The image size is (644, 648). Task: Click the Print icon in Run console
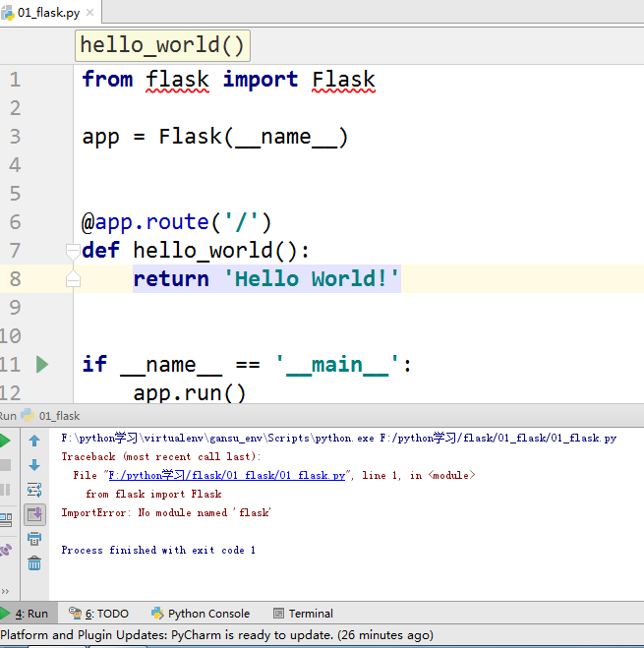[34, 539]
